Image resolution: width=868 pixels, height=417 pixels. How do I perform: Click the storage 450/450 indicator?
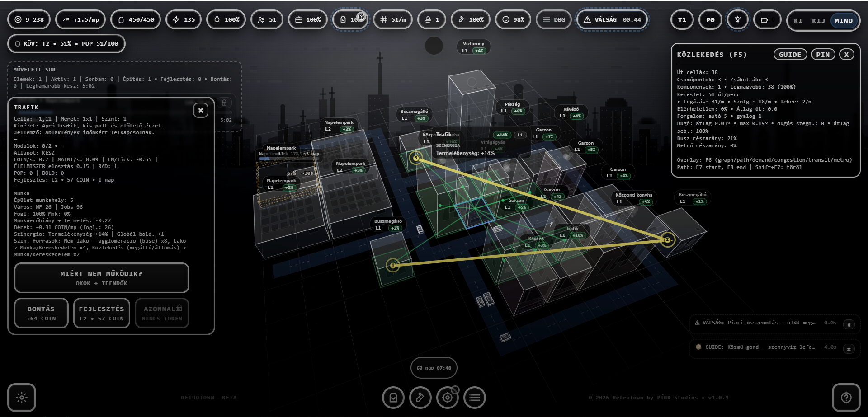click(x=136, y=19)
